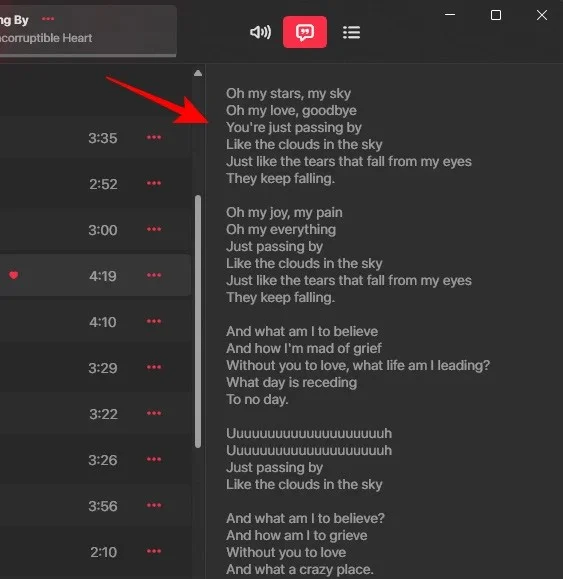This screenshot has width=563, height=579.
Task: Select the track with duration 3:22
Action: [95, 414]
